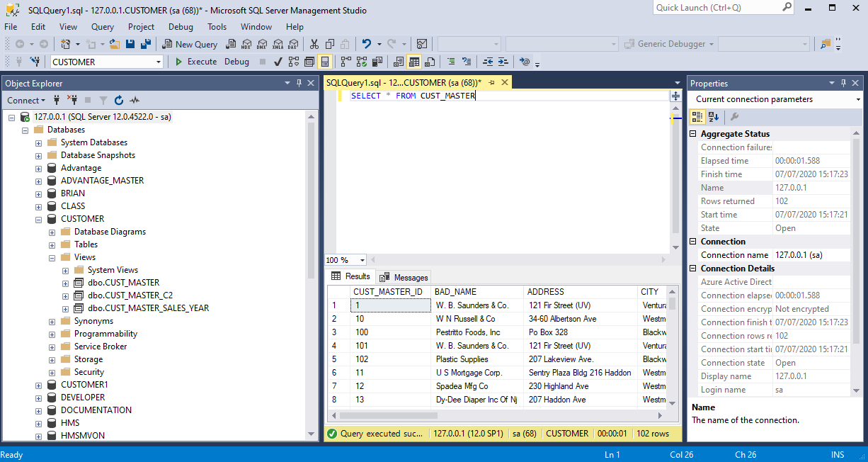Click the horizontal scrollbar under results grid
Image resolution: width=868 pixels, height=462 pixels.
click(495, 416)
